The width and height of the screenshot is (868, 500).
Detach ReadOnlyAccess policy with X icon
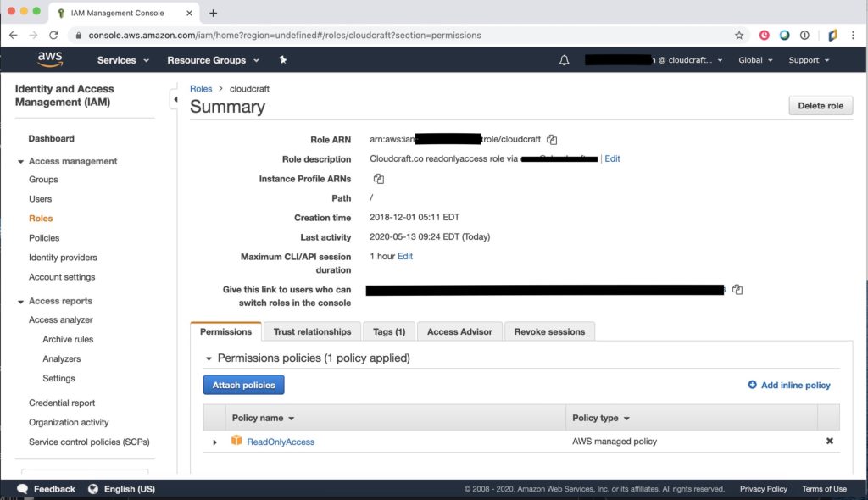(x=829, y=441)
